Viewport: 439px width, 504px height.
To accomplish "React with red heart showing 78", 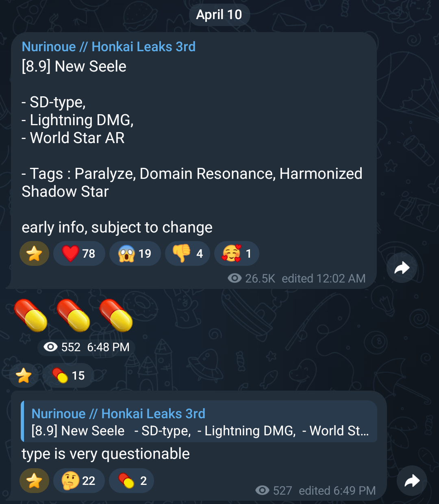I will pyautogui.click(x=79, y=254).
